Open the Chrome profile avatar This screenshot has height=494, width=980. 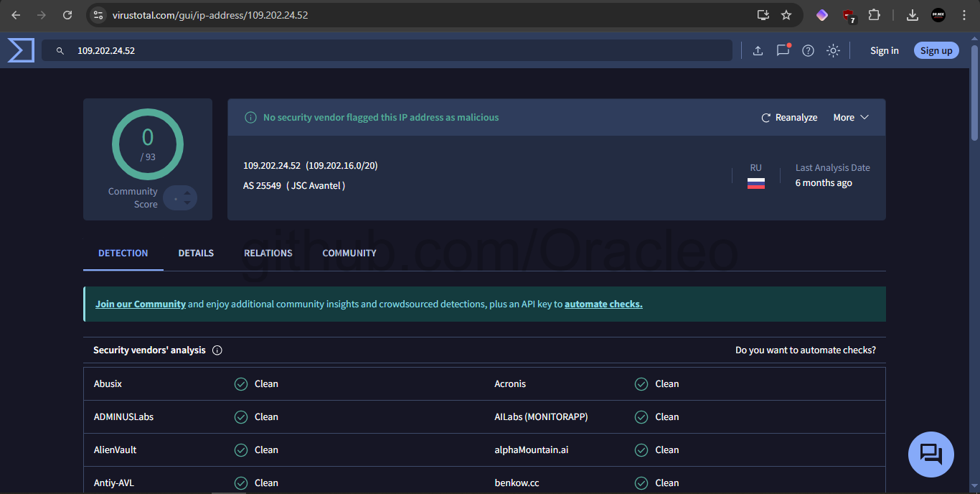point(938,14)
